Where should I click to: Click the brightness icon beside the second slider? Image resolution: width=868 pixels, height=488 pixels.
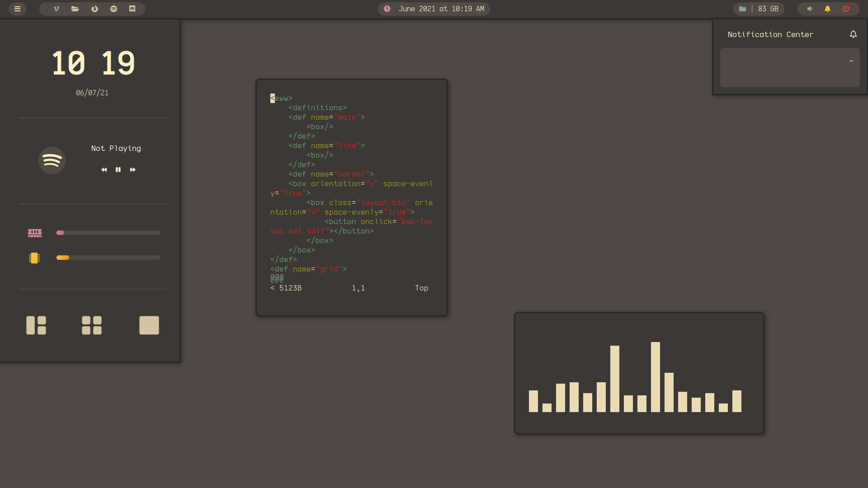34,258
